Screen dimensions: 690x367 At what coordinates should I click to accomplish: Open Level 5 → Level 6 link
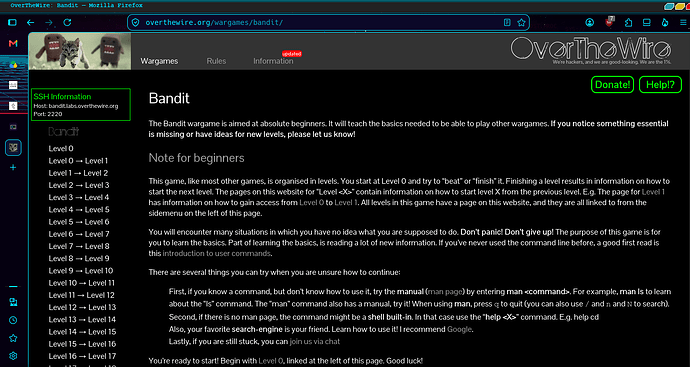tap(79, 222)
